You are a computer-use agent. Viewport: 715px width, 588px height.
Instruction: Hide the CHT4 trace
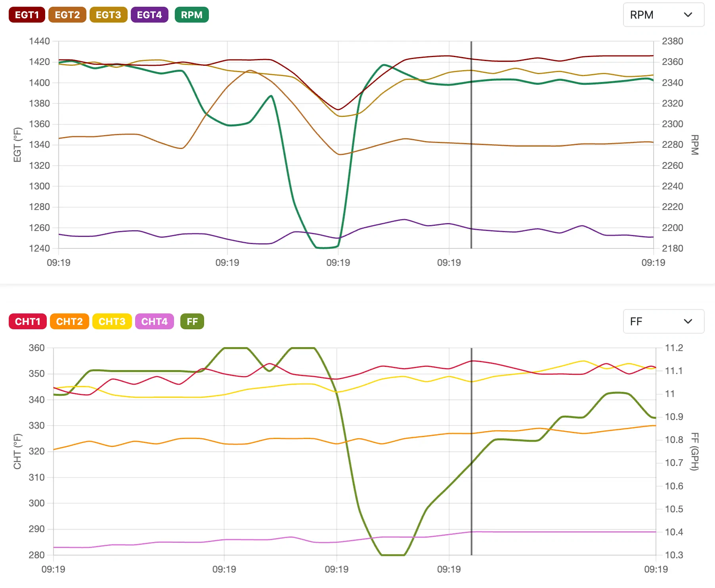pyautogui.click(x=154, y=321)
